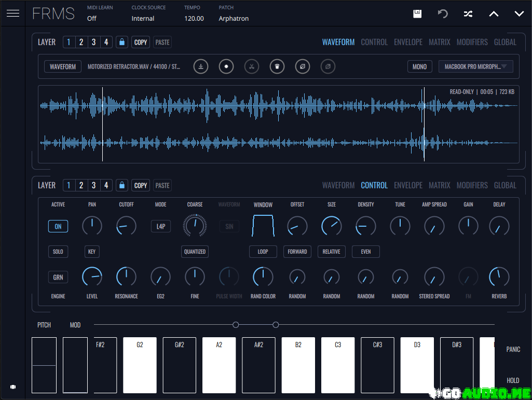Open the hamburger menu
Viewport: 532px width, 400px height.
[13, 13]
